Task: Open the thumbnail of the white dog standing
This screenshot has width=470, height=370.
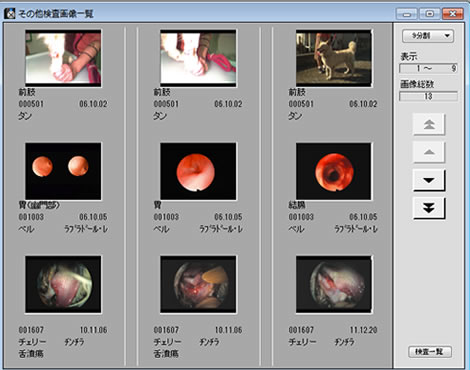Action: 334,58
